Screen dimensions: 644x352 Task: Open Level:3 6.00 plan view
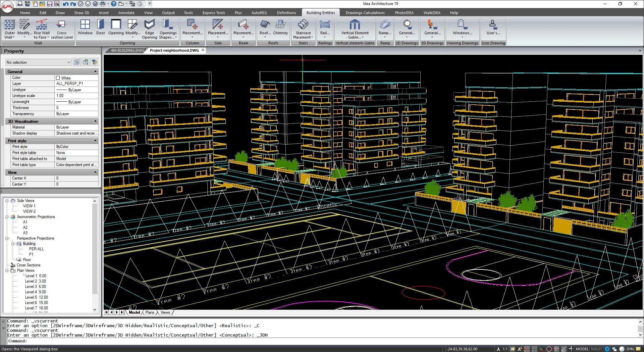pyautogui.click(x=35, y=287)
